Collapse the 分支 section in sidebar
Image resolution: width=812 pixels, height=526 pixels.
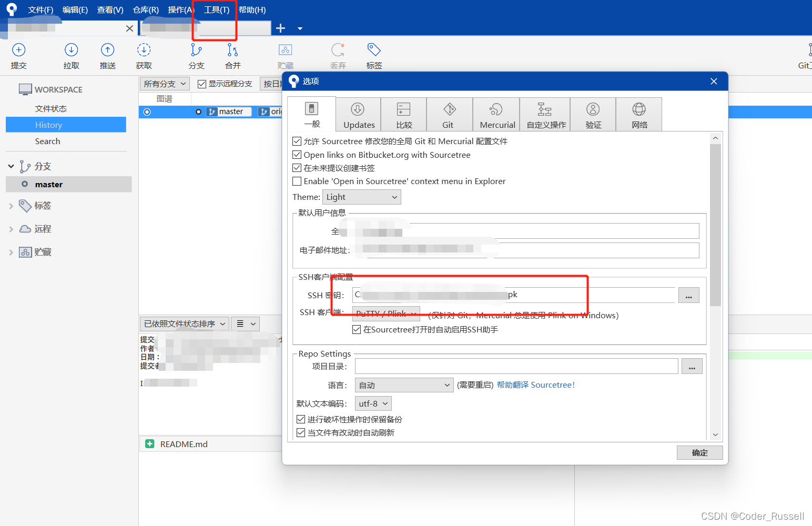(x=11, y=166)
